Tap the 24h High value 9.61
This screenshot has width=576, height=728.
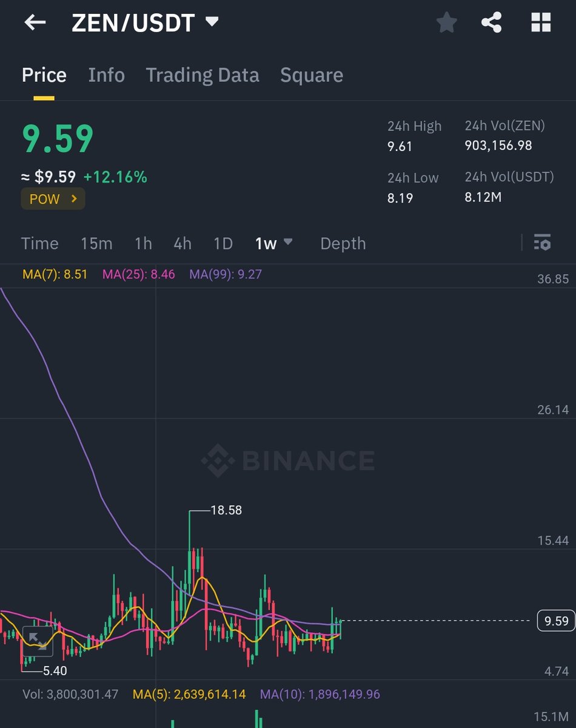(x=400, y=146)
